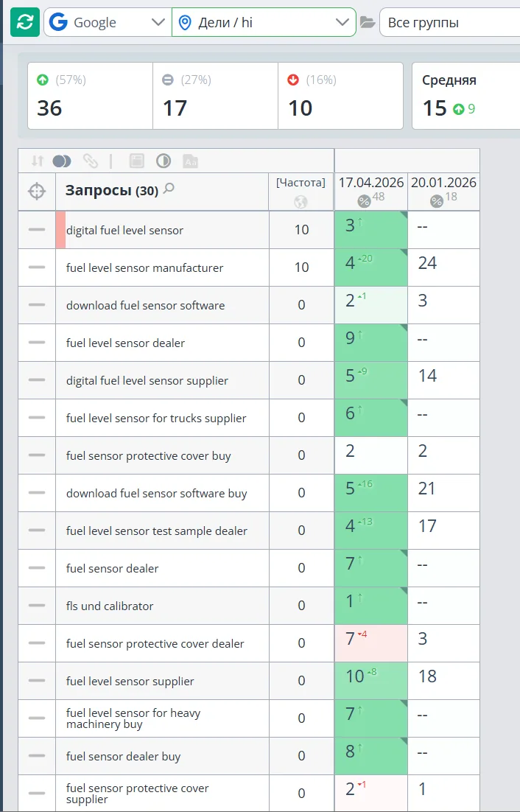
Task: Click dash icon for fuel sensor protective cover buy
Action: click(37, 455)
